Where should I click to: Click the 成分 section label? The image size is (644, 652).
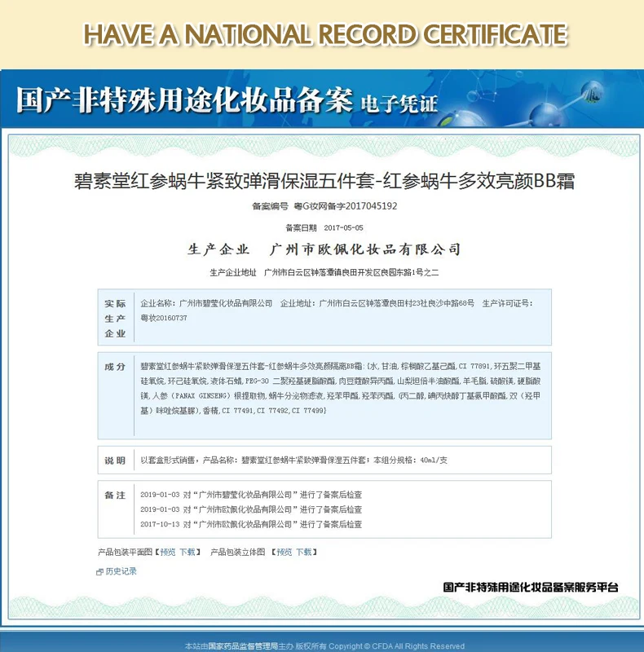(x=115, y=367)
